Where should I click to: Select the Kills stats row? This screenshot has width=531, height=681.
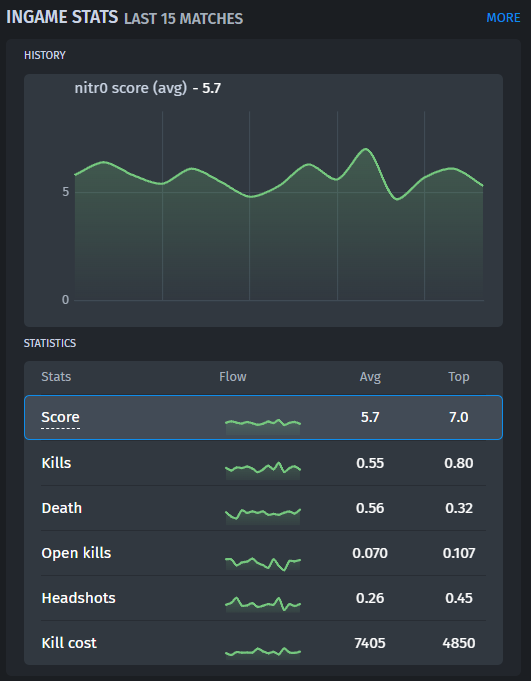click(x=263, y=463)
